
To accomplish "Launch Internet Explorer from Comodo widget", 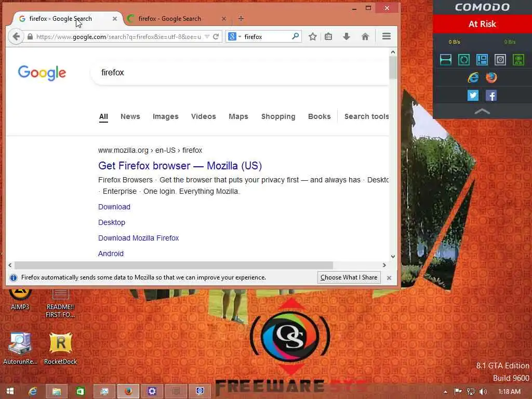I will (473, 78).
